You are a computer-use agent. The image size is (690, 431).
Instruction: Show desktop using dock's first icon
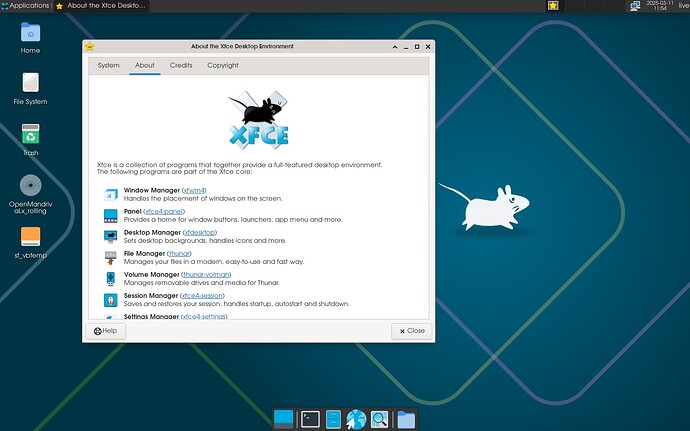[283, 419]
